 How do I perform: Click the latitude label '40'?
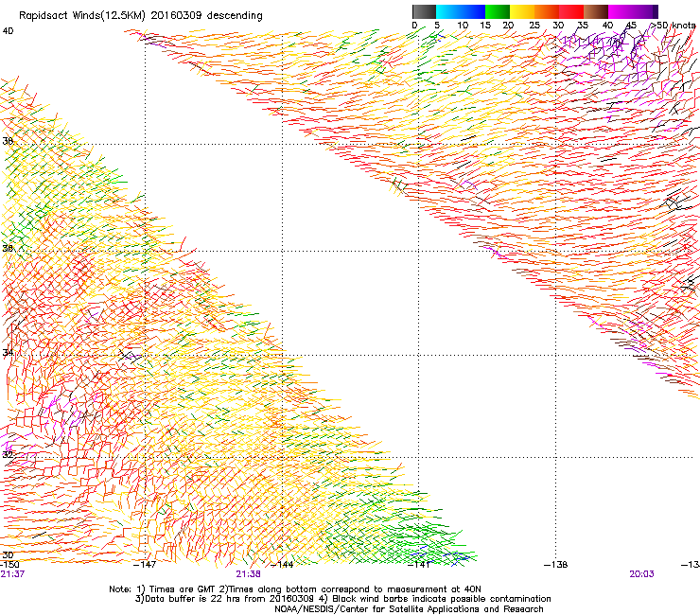[x=8, y=31]
